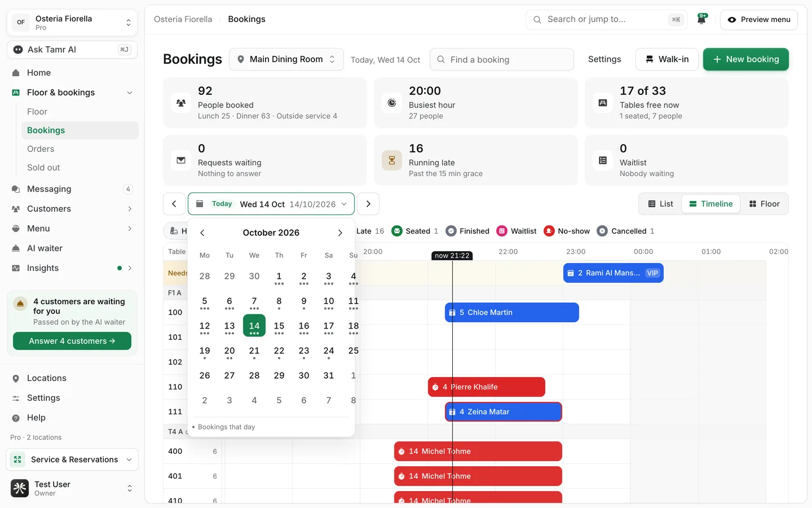Go to next month in calendar
This screenshot has width=812, height=508.
tap(340, 233)
